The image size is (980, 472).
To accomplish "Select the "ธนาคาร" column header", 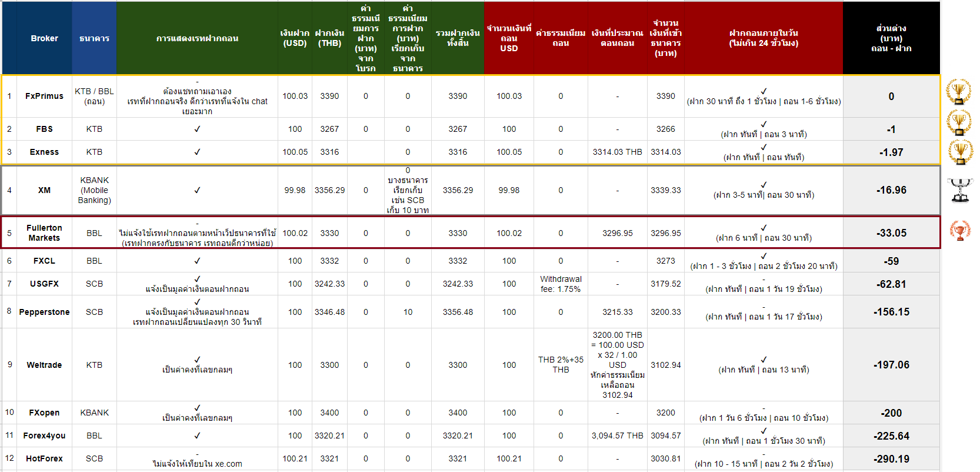I will 94,38.
